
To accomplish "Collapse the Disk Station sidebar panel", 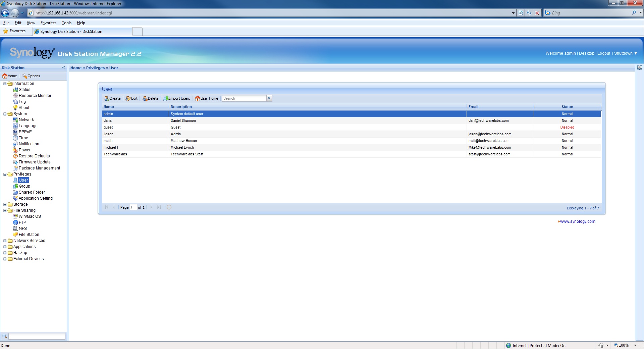I will [x=63, y=67].
